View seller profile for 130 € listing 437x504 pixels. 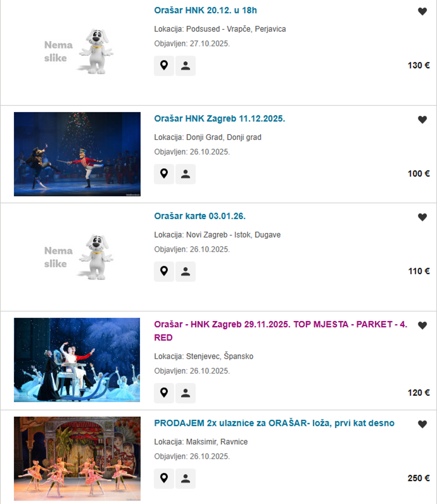tap(185, 66)
